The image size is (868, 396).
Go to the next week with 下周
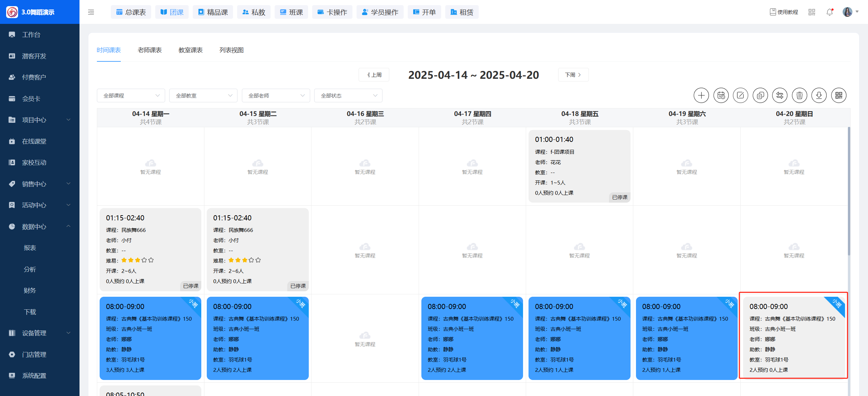pos(573,75)
